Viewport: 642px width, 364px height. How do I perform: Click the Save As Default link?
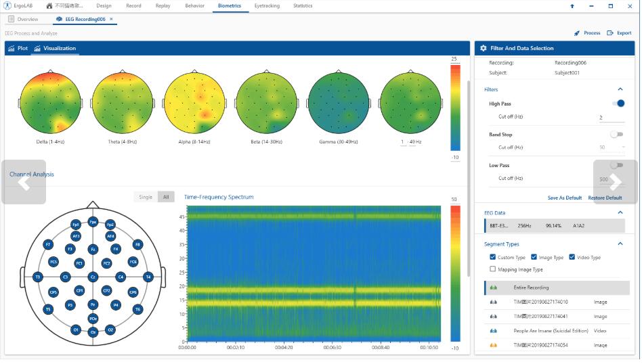(x=564, y=198)
